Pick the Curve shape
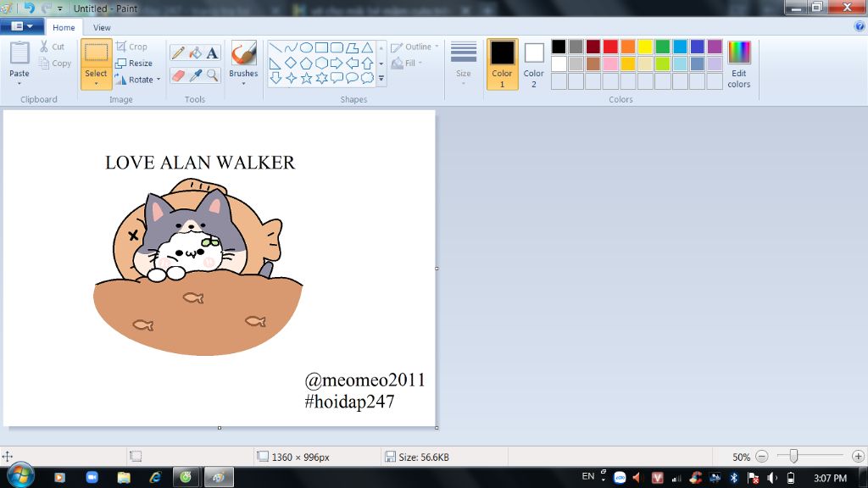Screen dimensions: 868x488 (x=291, y=48)
